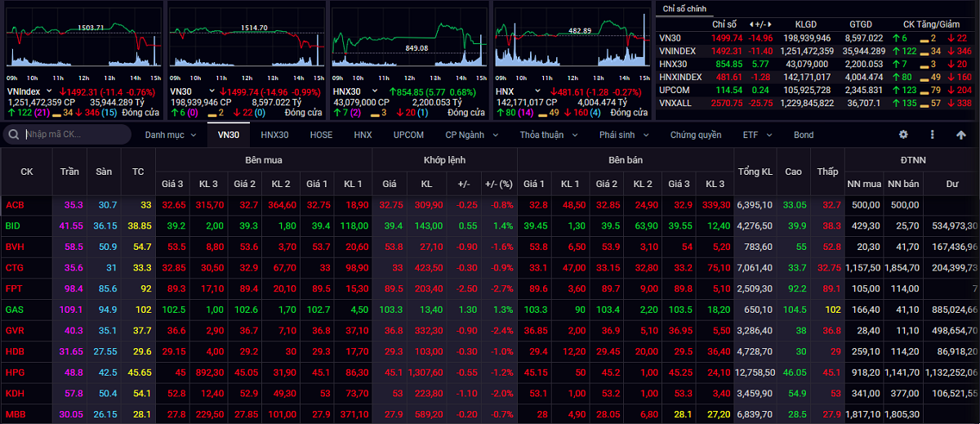The width and height of the screenshot is (980, 424).
Task: Click the FPT stock symbol
Action: pyautogui.click(x=14, y=288)
